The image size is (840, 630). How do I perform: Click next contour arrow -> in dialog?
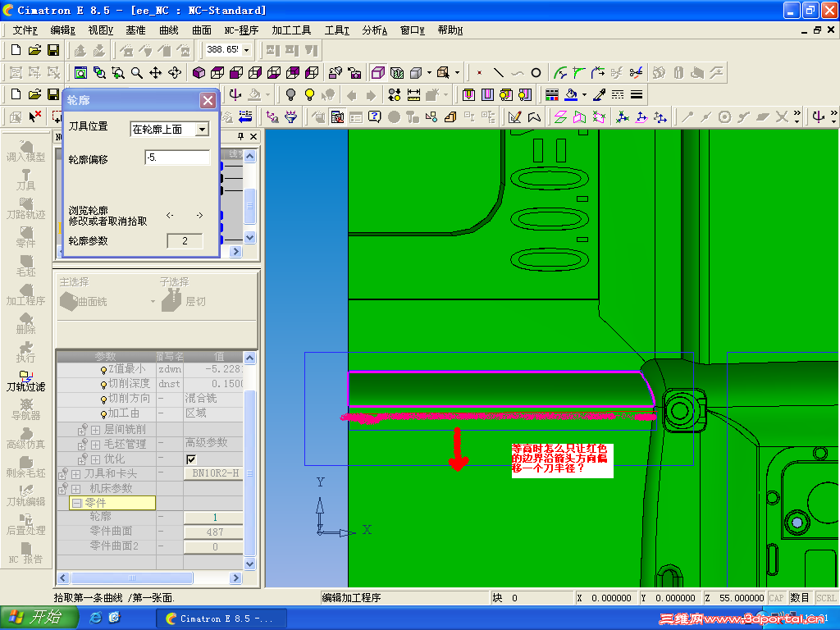(199, 216)
